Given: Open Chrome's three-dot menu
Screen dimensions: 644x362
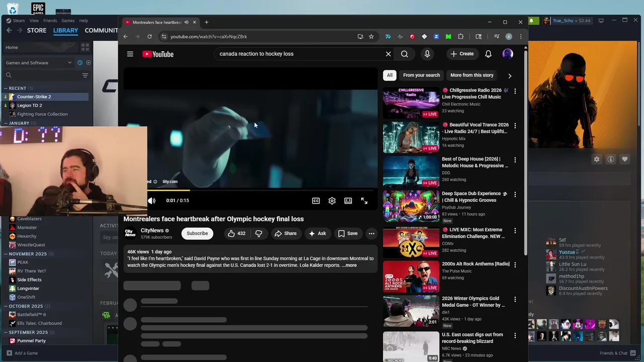Looking at the screenshot, I should [x=521, y=36].
